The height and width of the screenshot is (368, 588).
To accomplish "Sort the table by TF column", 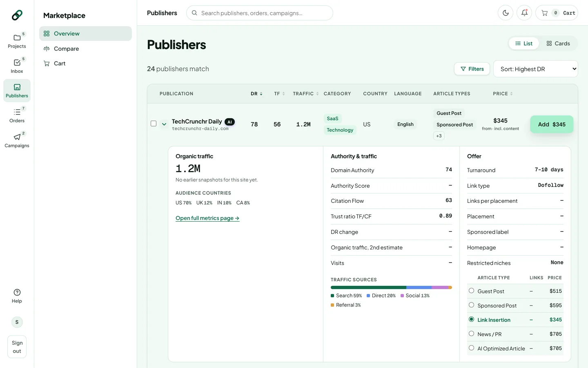I will pyautogui.click(x=279, y=94).
